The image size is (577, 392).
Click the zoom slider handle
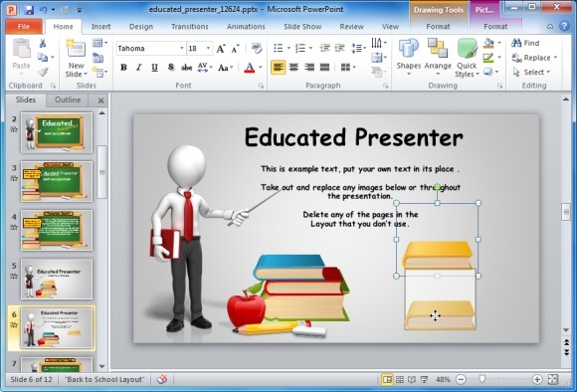(x=482, y=379)
